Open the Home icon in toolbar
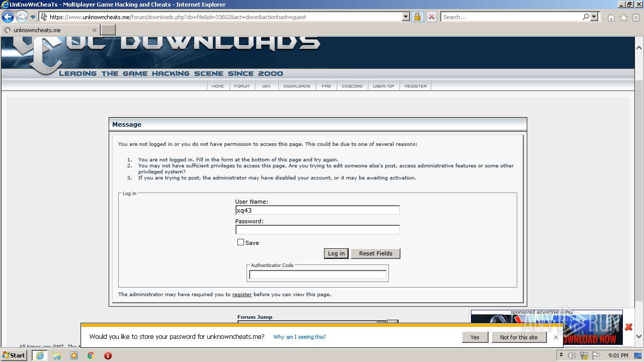Screen dimensions: 644x362 coord(611,18)
